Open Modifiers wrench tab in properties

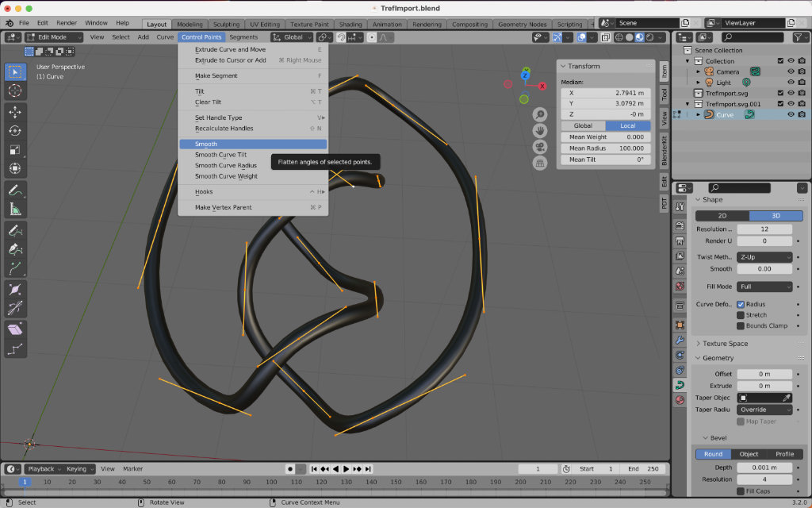tap(680, 340)
